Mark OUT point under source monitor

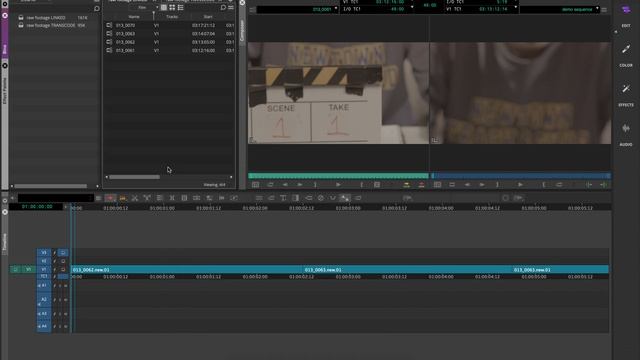click(362, 185)
